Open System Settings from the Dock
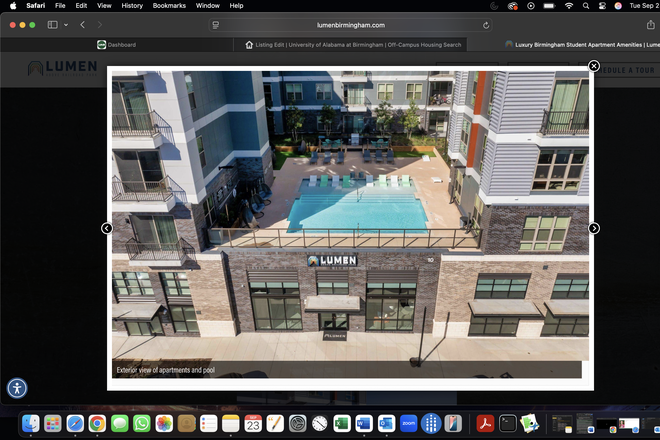The width and height of the screenshot is (660, 440). point(298,424)
